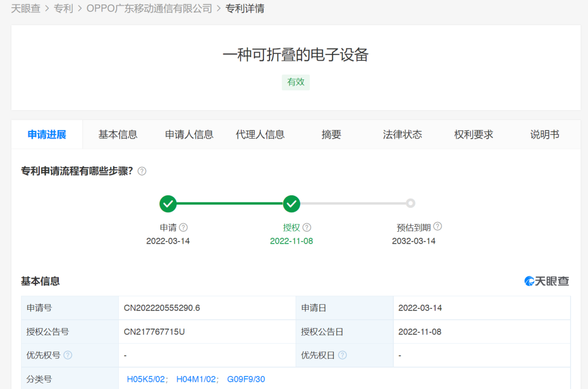Open help icon next to 申请 step
This screenshot has height=389, width=588.
coord(183,227)
